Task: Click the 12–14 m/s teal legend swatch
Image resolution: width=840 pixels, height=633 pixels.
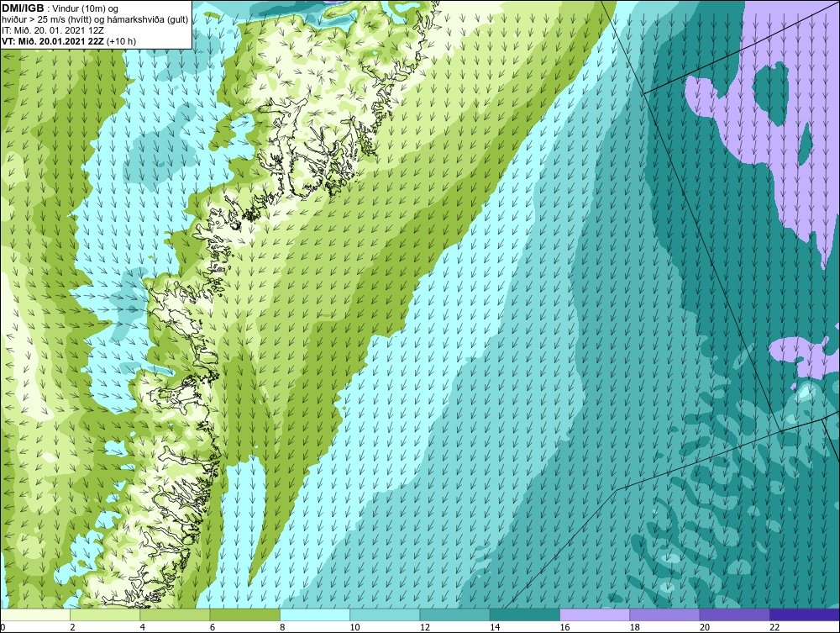Action: pyautogui.click(x=454, y=615)
